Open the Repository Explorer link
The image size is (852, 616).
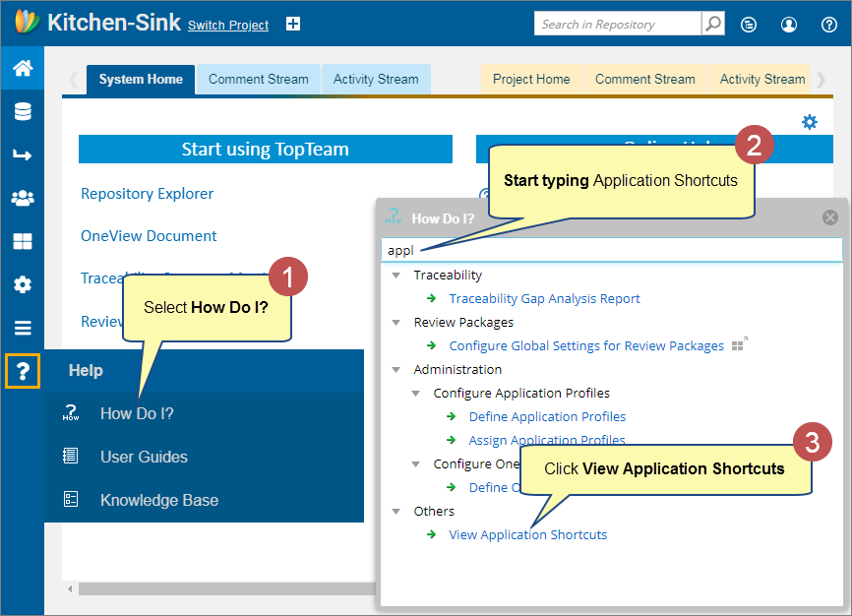pyautogui.click(x=147, y=194)
